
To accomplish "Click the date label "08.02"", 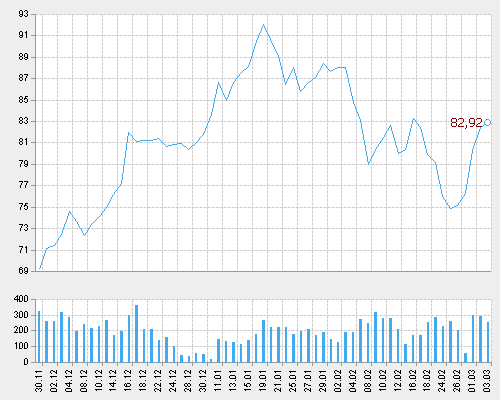I will (x=368, y=380).
